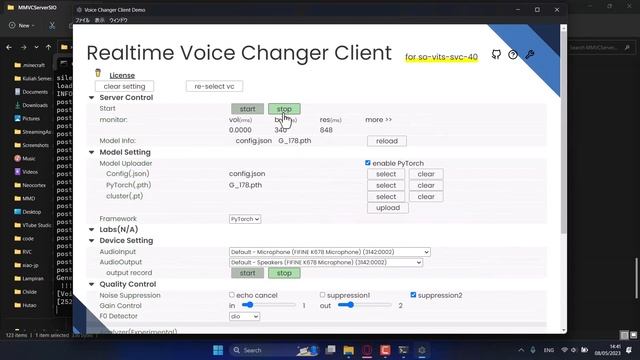Open Videos in Explorer sidebar
Image resolution: width=640 pixels, height=360 pixels.
[26, 172]
